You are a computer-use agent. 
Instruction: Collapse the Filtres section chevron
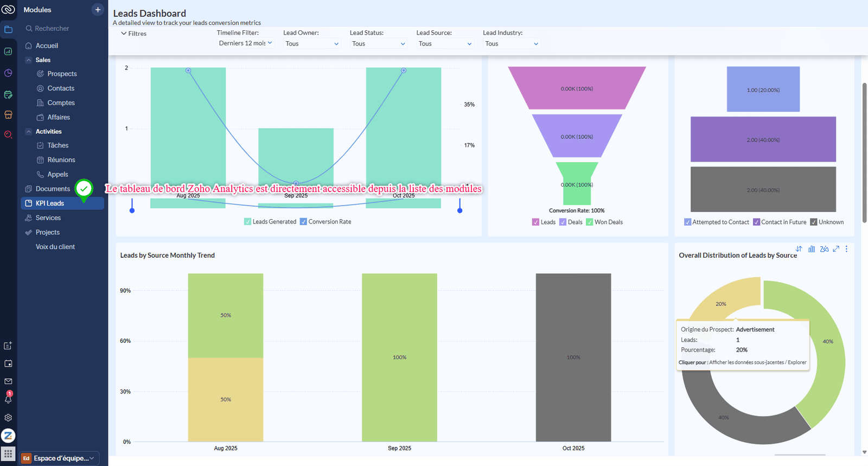[x=124, y=34]
